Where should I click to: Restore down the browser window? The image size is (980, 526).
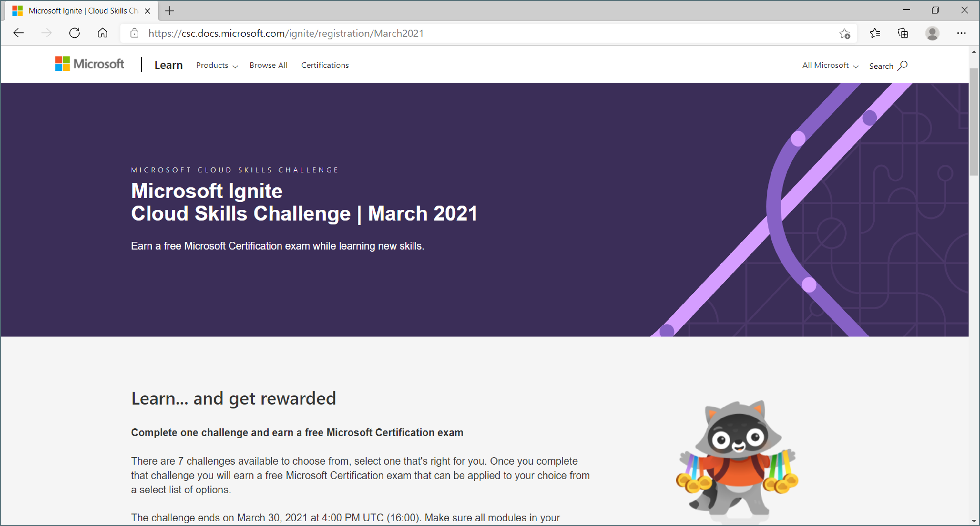[935, 10]
